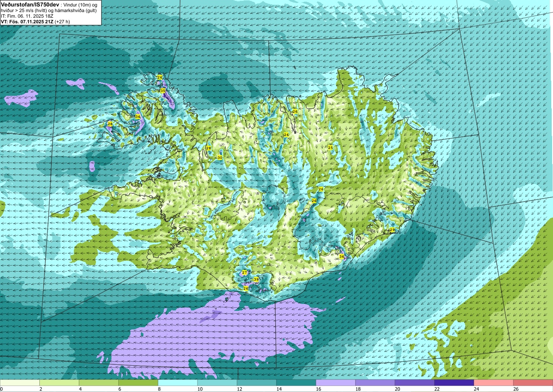Select the pink 24–26 legend swatch

(494, 383)
